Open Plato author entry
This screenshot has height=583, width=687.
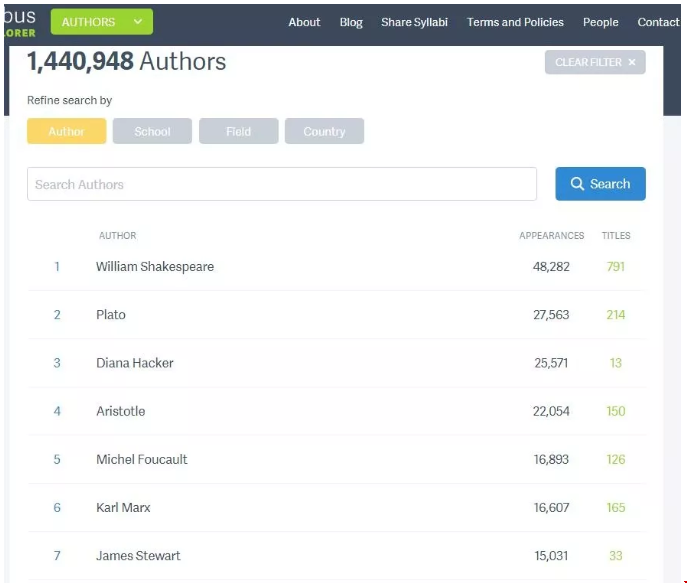point(111,315)
